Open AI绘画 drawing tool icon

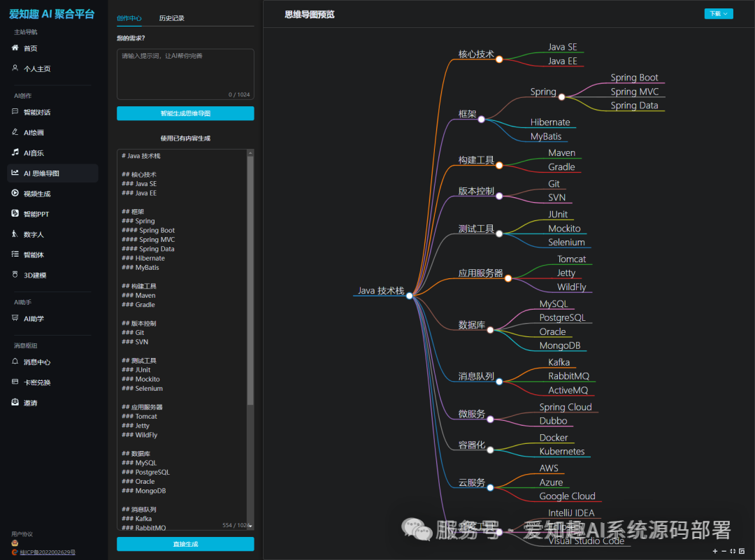(x=15, y=132)
